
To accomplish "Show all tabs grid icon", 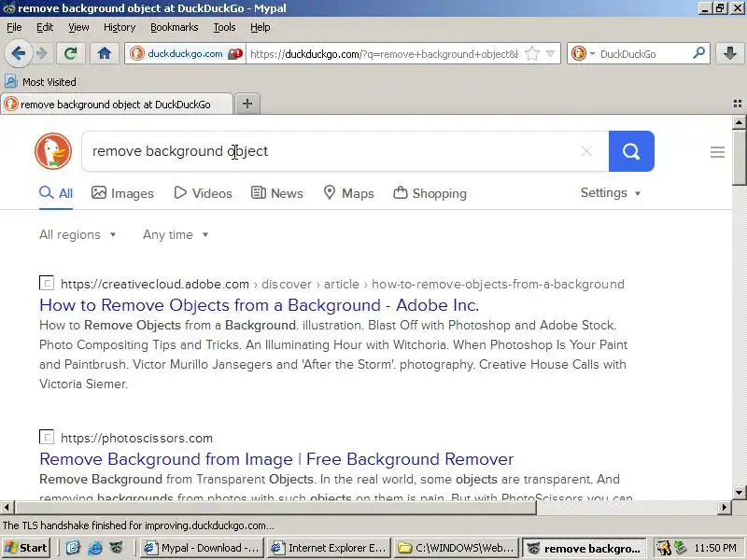I will point(738,104).
